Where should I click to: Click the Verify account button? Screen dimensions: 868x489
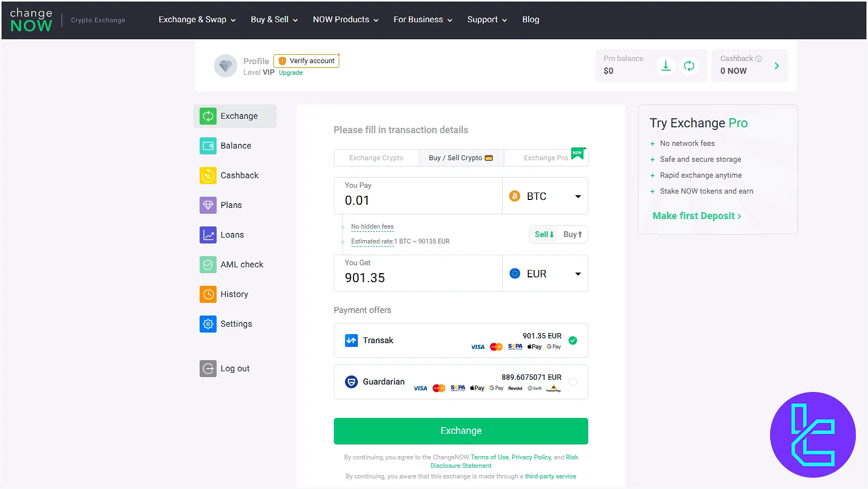pyautogui.click(x=306, y=61)
